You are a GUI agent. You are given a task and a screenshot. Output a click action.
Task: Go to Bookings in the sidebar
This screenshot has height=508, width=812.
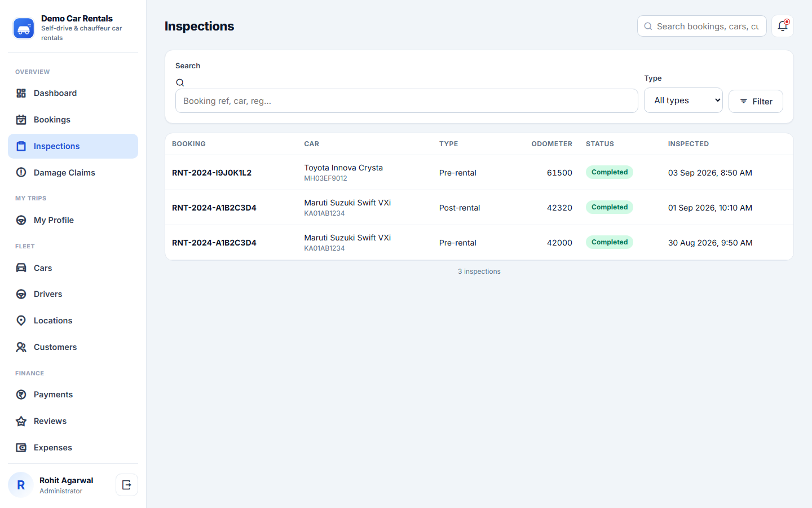[x=73, y=120]
